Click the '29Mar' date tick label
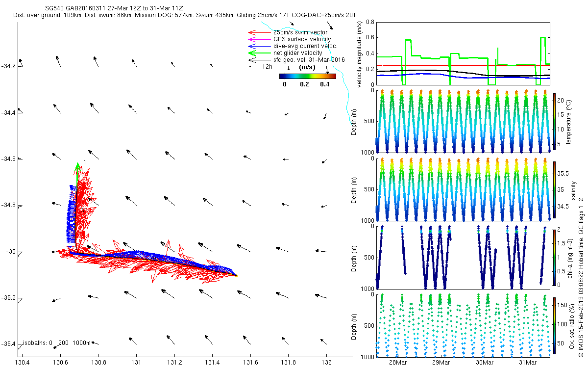The image size is (588, 368). click(441, 362)
